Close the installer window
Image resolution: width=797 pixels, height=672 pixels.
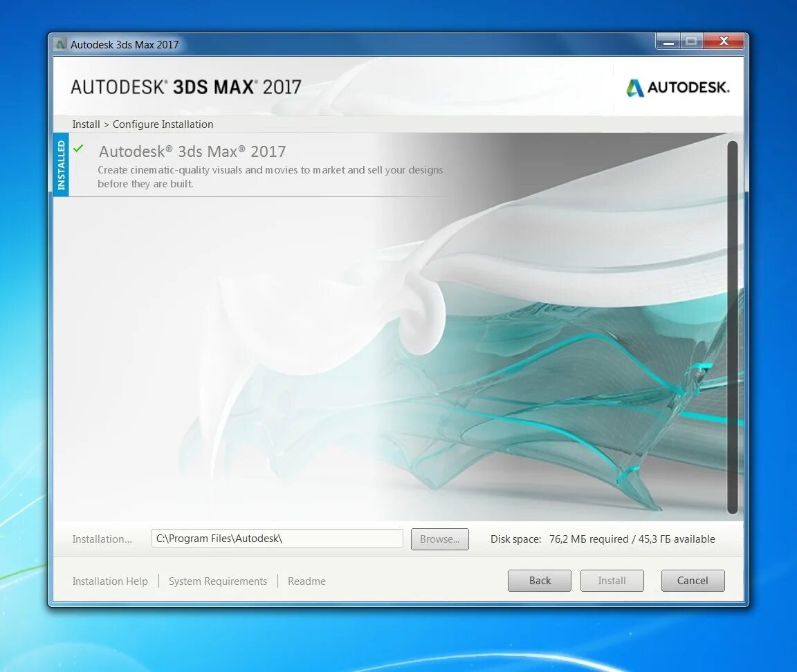724,41
